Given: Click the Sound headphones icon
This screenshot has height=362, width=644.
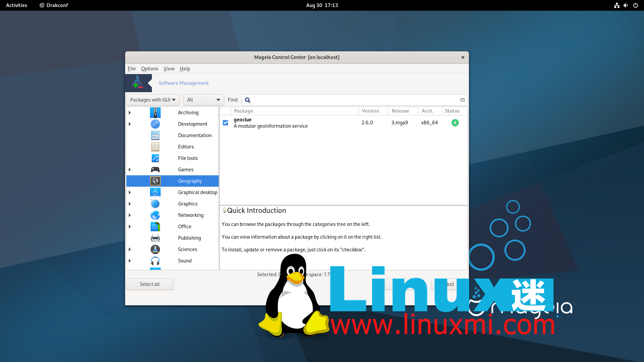Looking at the screenshot, I should pyautogui.click(x=155, y=261).
